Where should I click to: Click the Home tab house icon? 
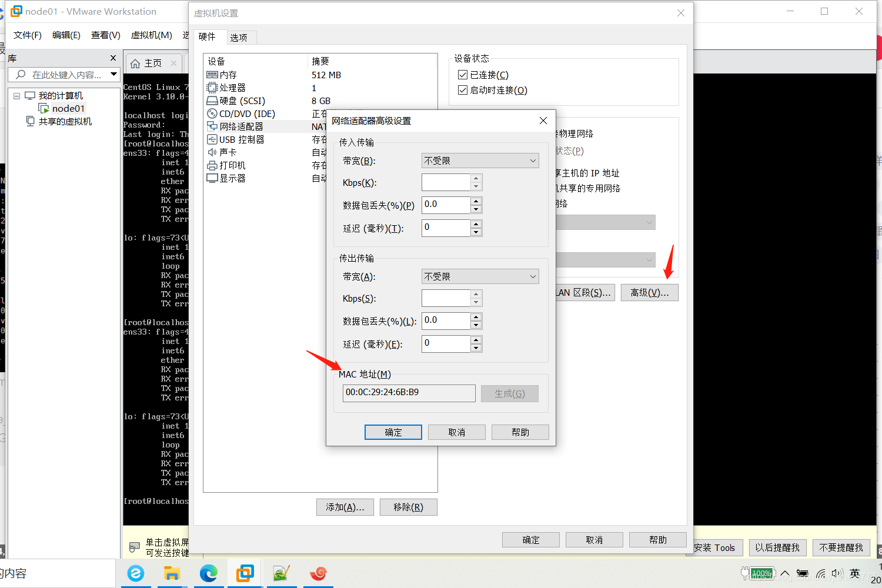tap(135, 64)
